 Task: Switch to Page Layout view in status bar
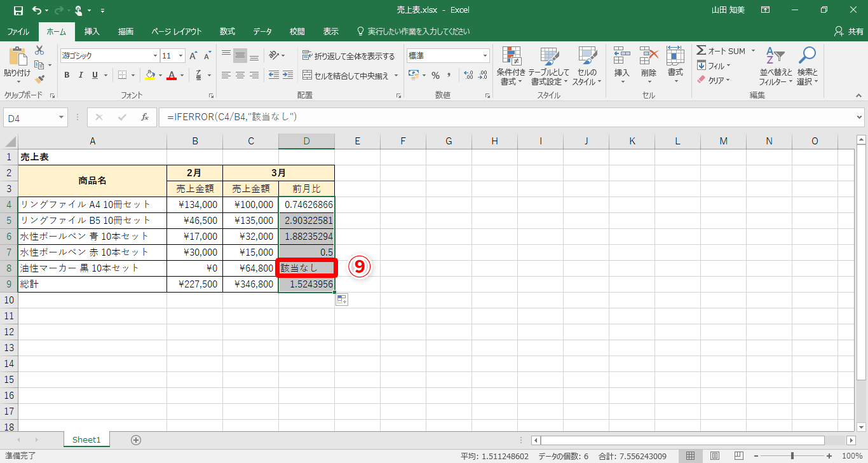[x=715, y=456]
